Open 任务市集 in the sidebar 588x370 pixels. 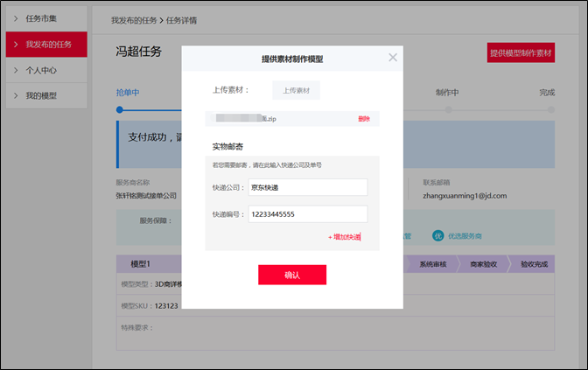tap(44, 18)
